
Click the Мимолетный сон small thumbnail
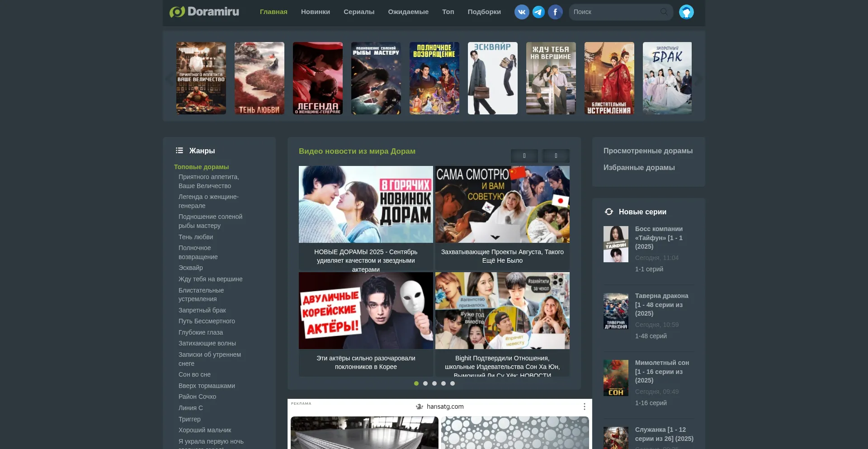point(616,378)
